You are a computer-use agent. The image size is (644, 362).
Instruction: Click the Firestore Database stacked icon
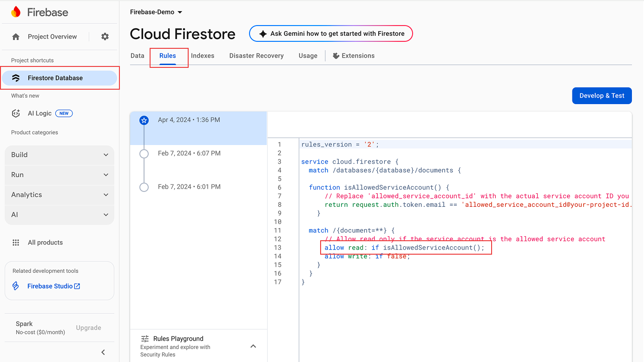16,78
